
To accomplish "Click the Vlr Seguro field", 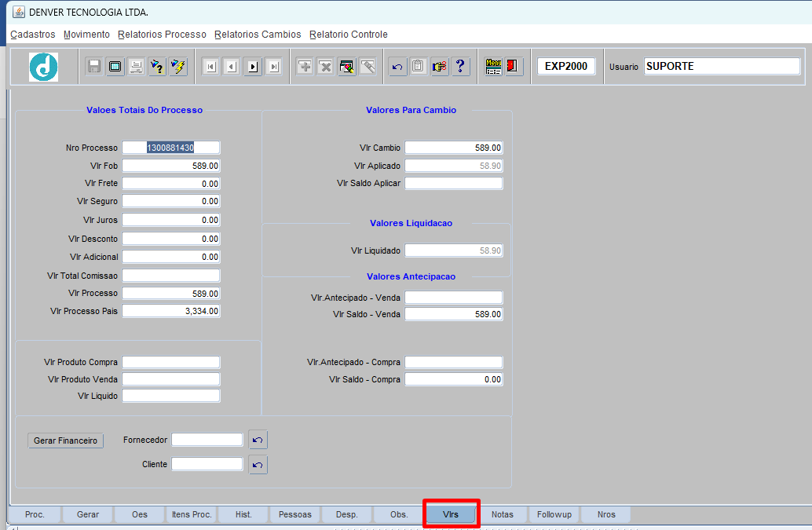I will [x=171, y=201].
